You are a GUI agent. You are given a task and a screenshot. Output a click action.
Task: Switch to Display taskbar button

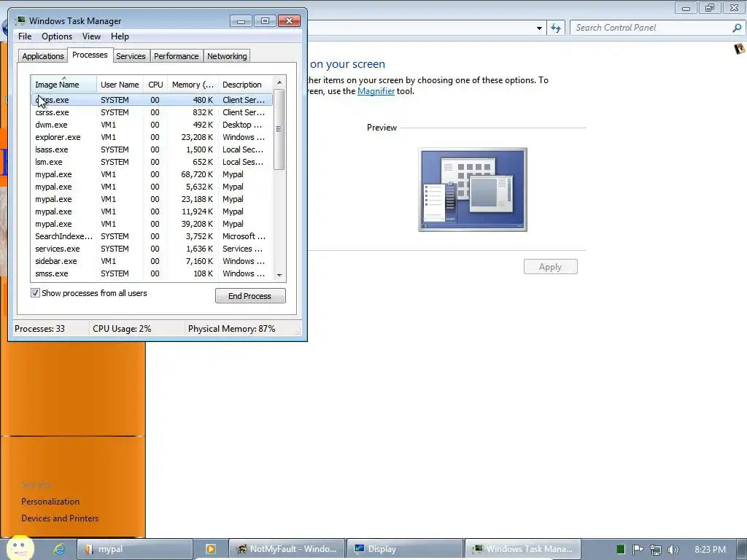(x=404, y=549)
